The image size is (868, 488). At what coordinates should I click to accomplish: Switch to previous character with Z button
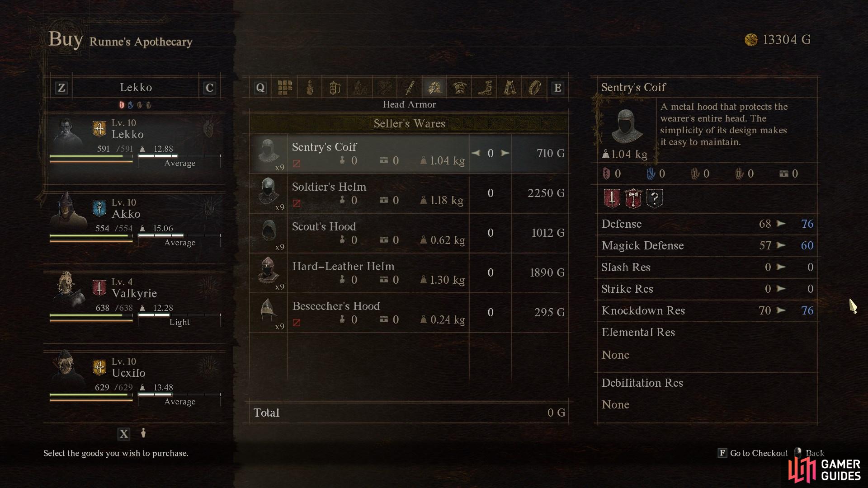click(61, 88)
